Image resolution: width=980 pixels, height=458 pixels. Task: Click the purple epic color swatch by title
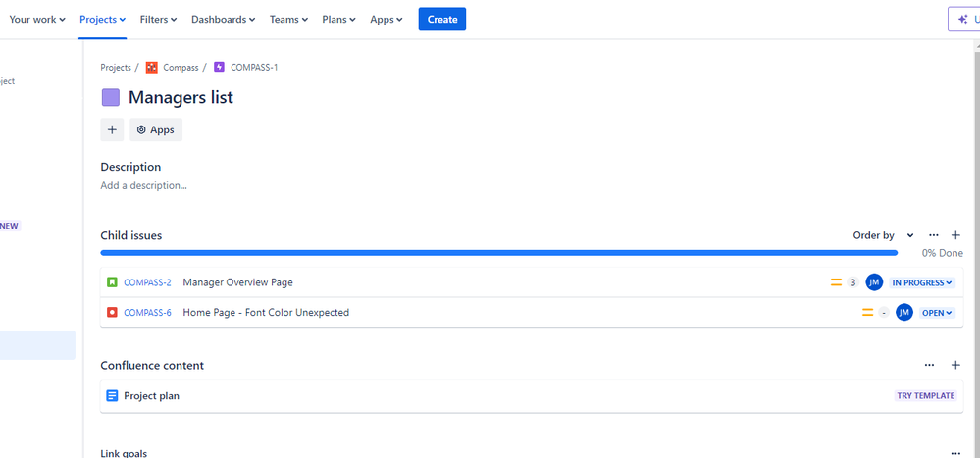111,97
